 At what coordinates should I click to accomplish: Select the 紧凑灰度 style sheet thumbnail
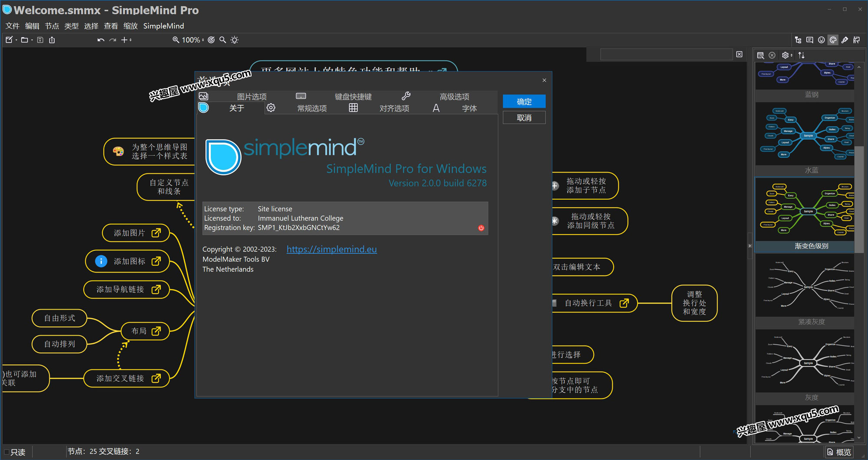(x=805, y=290)
